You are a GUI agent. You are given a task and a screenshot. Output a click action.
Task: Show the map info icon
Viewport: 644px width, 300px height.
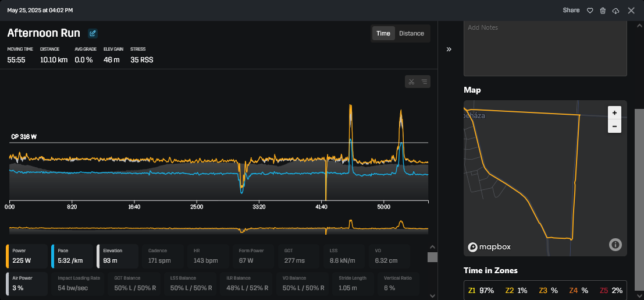click(615, 245)
